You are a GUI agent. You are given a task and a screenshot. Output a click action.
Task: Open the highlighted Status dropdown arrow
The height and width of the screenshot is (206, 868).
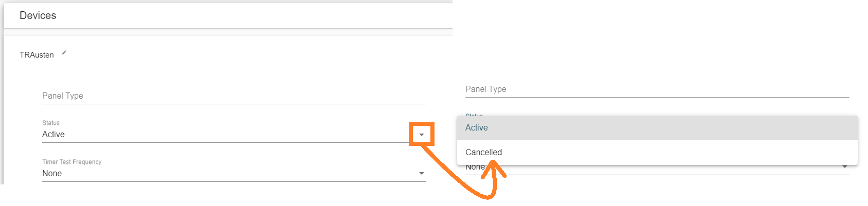tap(422, 135)
